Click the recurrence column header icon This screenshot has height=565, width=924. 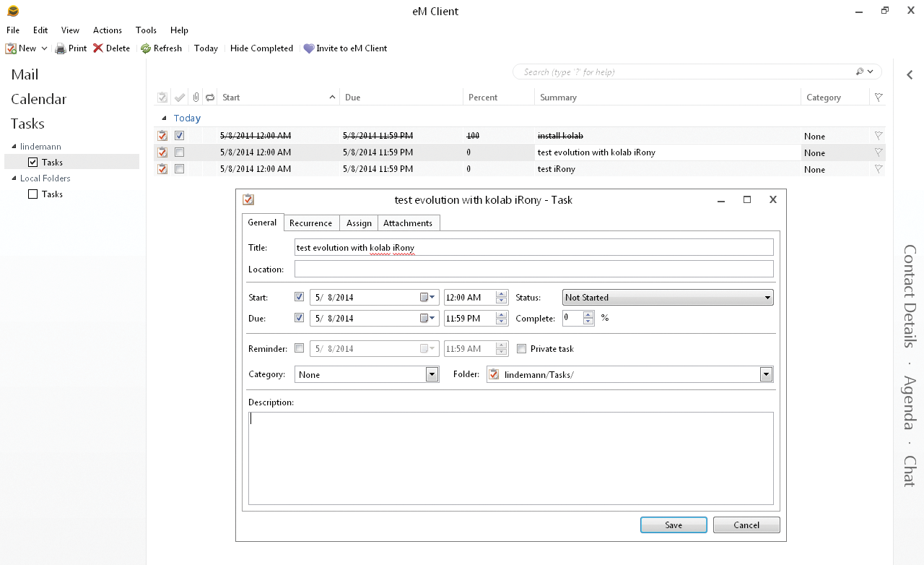(x=210, y=97)
